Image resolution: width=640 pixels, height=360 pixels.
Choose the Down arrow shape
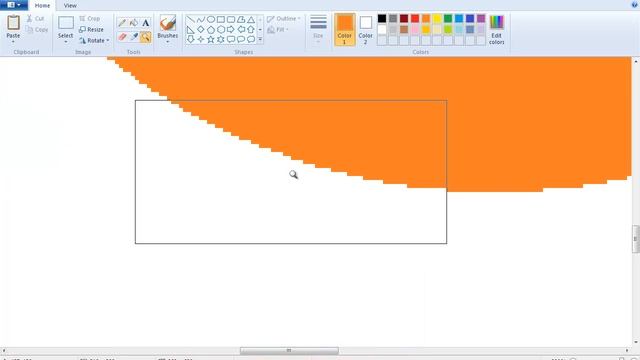pyautogui.click(x=191, y=39)
